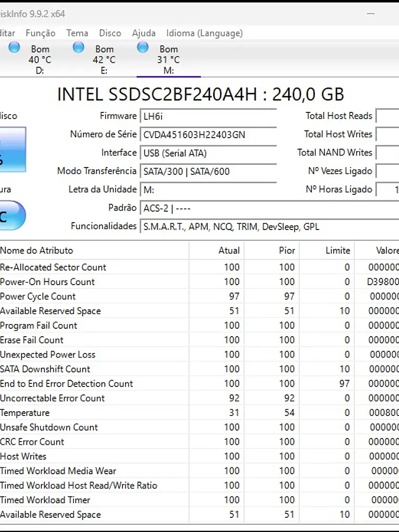Select the CRC Error Count row
The height and width of the screenshot is (532, 399).
pos(199,442)
